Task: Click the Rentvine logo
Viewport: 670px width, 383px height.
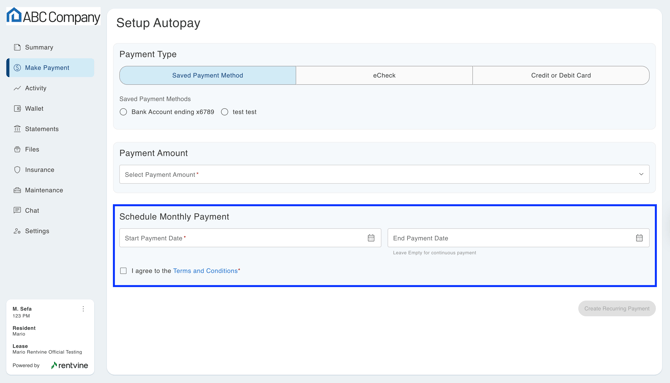Action: (x=69, y=365)
